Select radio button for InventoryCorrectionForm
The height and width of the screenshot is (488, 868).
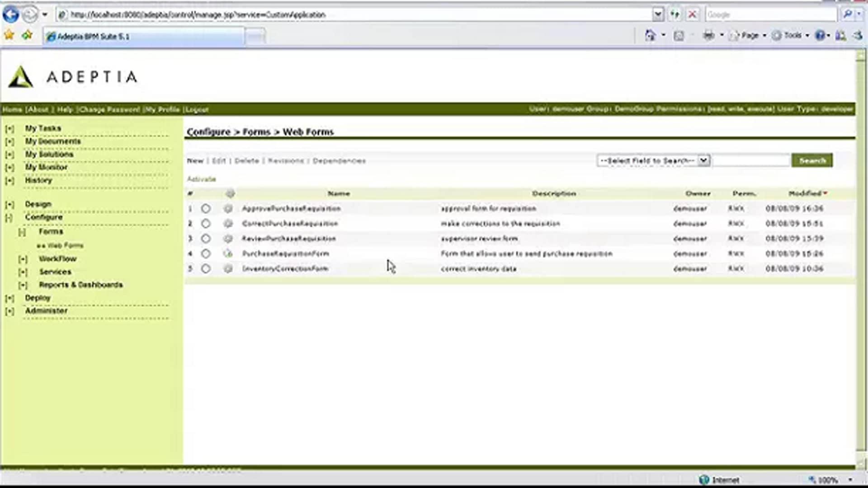[x=206, y=269]
